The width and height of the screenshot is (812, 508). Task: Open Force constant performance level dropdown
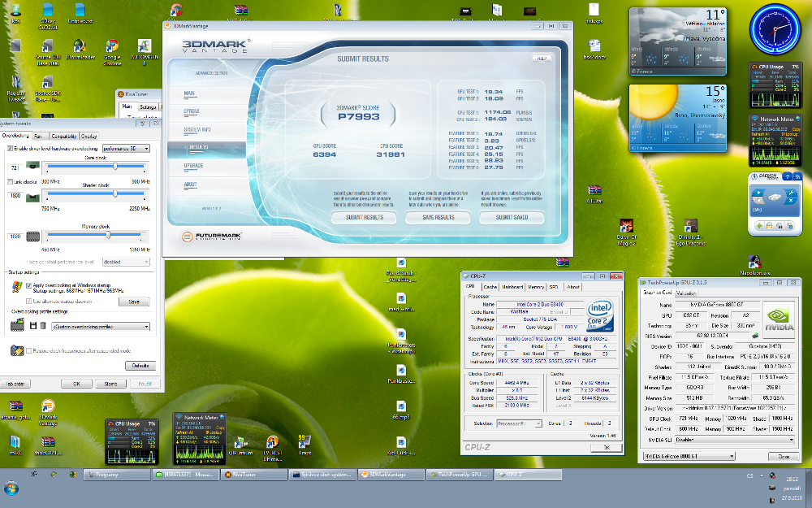point(127,263)
